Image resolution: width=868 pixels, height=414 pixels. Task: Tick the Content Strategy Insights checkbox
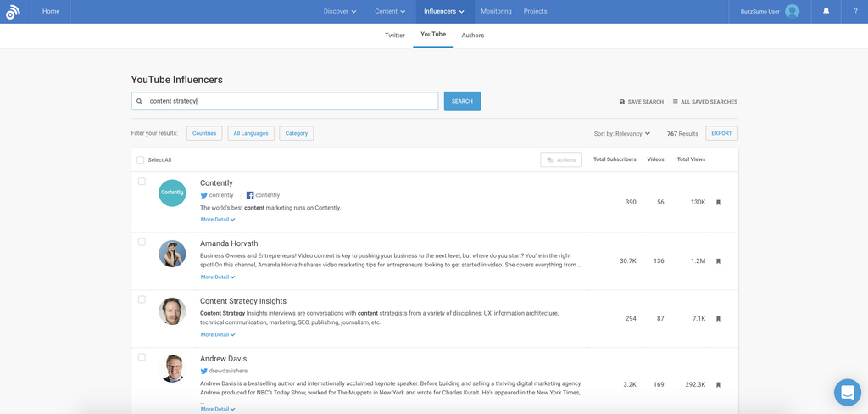(142, 299)
